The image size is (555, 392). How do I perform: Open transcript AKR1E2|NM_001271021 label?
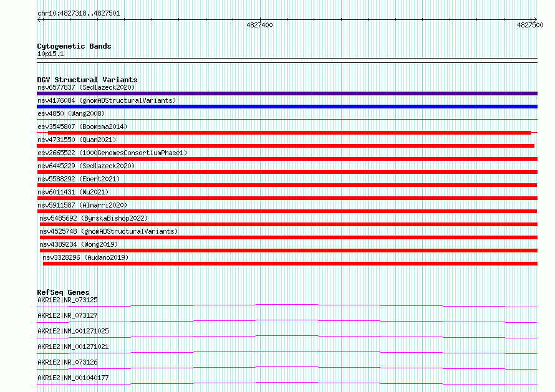[x=73, y=347]
